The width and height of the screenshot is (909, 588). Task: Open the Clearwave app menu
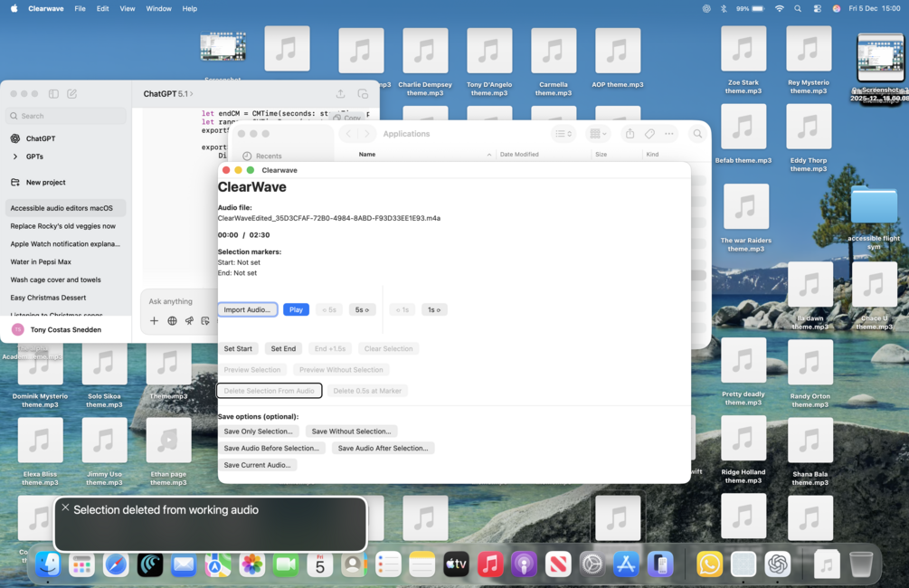(x=46, y=9)
